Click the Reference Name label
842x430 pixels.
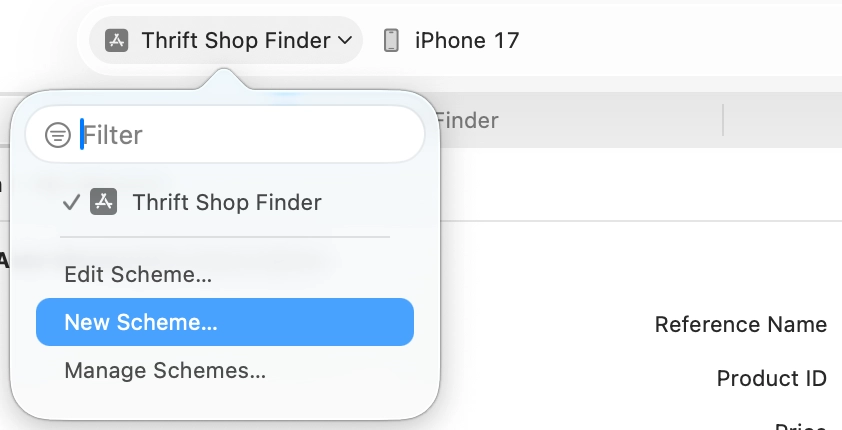click(x=740, y=324)
